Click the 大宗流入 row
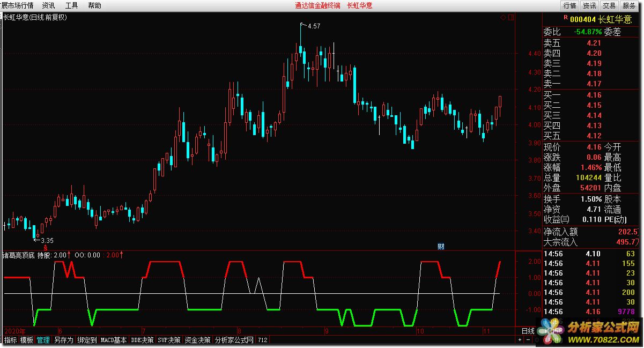Image resolution: width=644 pixels, height=348 pixels. tap(590, 242)
